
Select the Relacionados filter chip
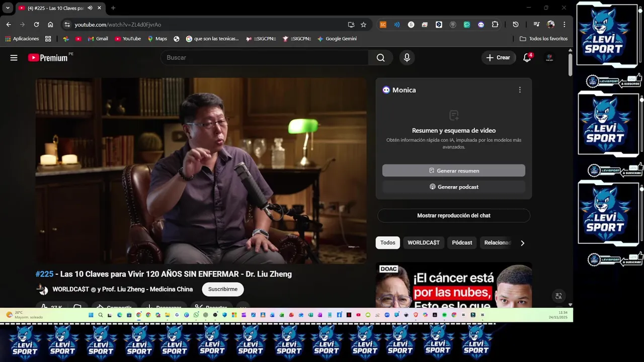coord(497,243)
